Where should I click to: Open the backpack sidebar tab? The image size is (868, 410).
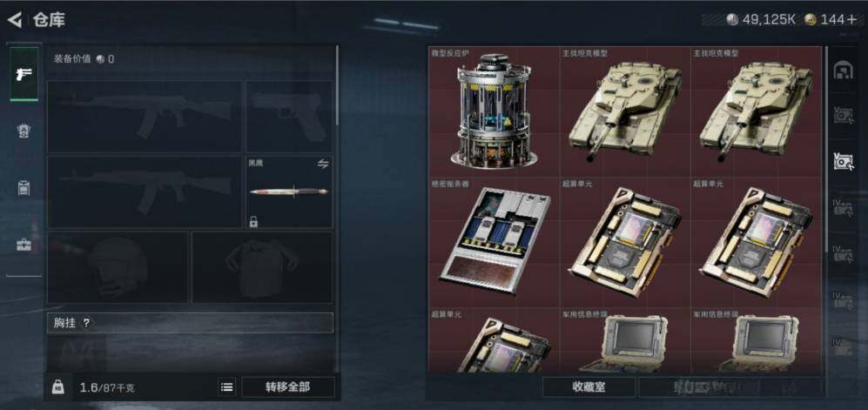point(24,187)
